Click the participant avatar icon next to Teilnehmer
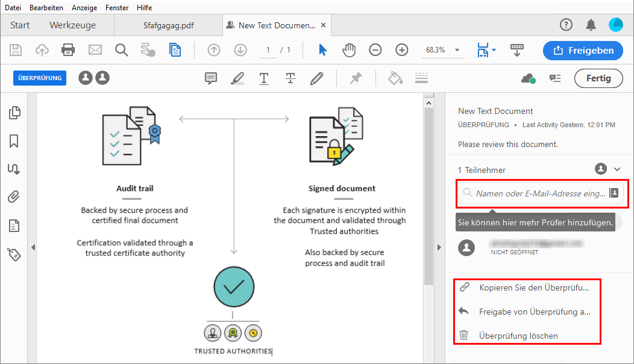The image size is (634, 364). click(601, 169)
